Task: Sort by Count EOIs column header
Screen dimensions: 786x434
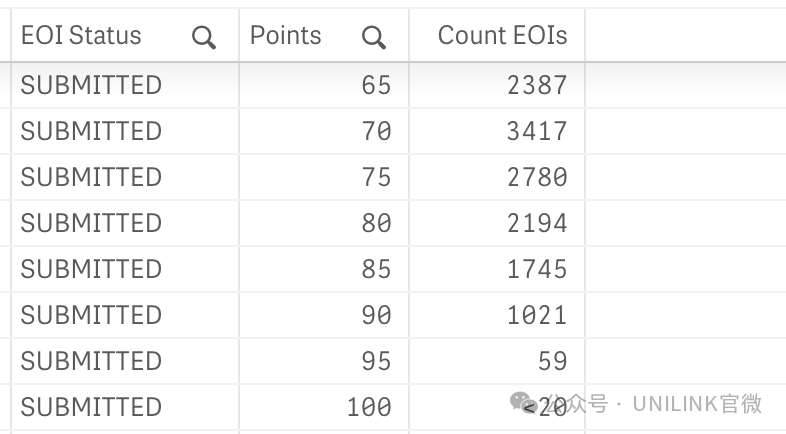Action: click(503, 36)
